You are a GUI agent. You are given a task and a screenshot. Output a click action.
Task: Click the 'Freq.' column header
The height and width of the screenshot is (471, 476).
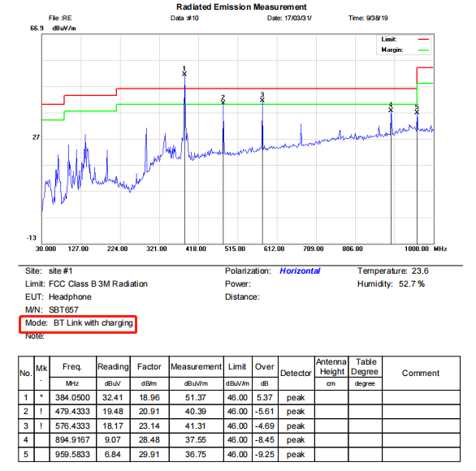72,367
